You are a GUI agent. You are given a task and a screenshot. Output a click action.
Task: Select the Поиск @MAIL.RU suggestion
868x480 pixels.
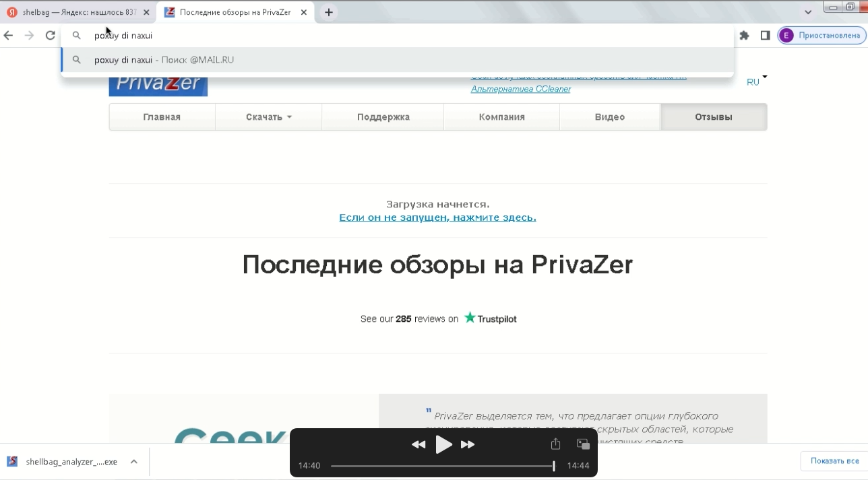pos(164,60)
